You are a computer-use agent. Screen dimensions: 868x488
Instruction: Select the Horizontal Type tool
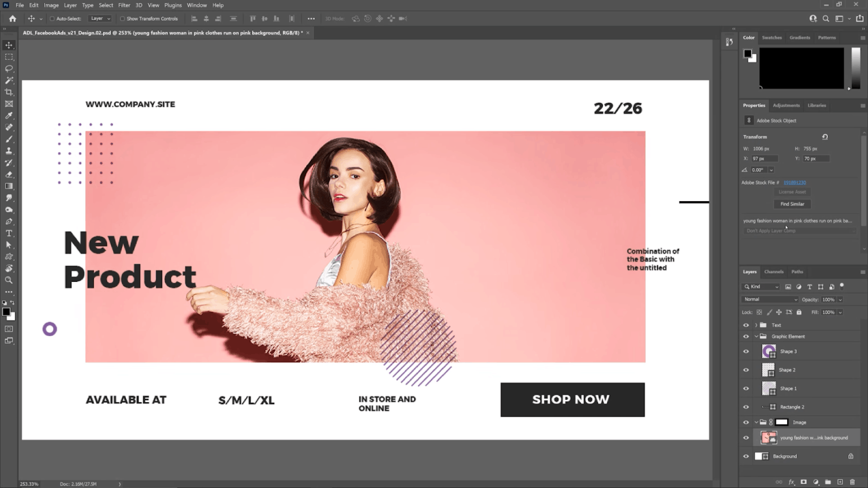click(8, 233)
